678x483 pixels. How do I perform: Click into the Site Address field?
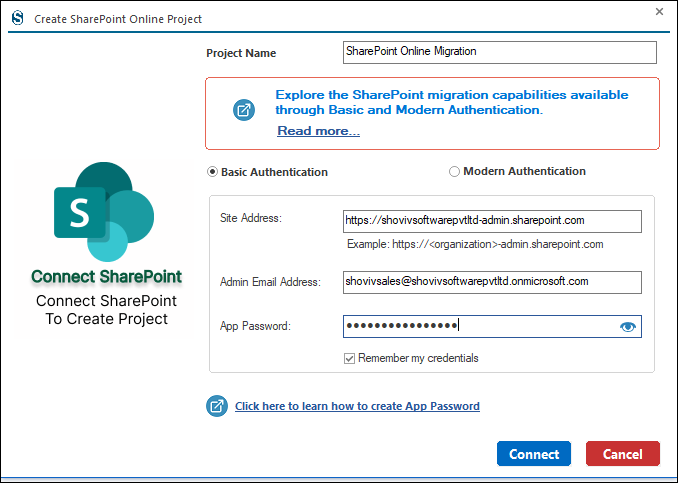tap(492, 221)
